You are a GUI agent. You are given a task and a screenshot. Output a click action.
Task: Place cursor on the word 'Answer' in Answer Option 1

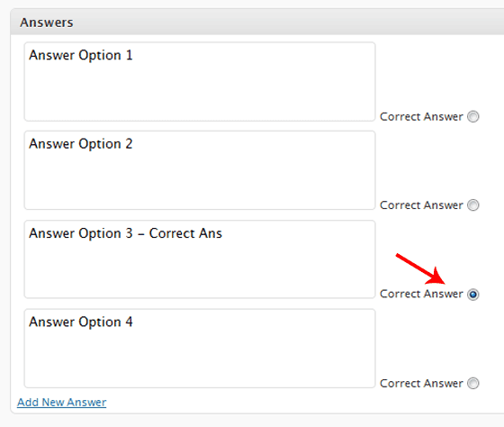pyautogui.click(x=52, y=55)
